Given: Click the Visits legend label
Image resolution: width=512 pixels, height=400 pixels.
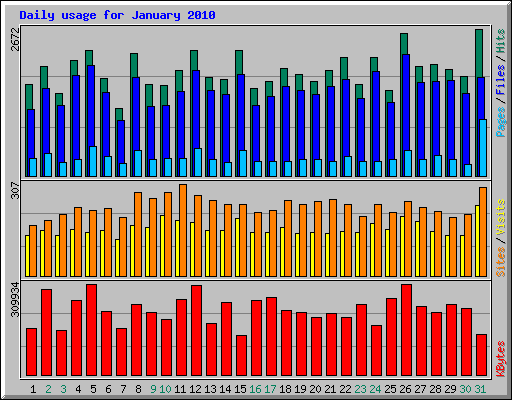Looking at the screenshot, I should tap(500, 217).
